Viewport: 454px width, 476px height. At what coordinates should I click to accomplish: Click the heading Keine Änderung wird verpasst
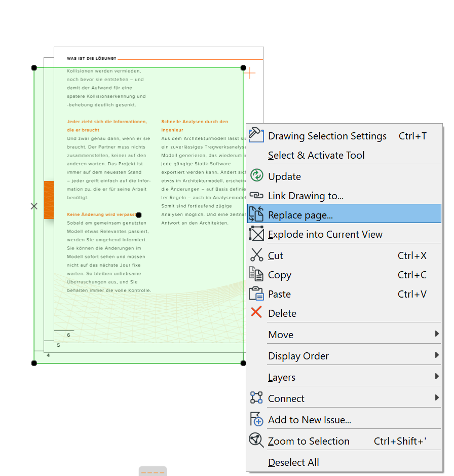click(101, 214)
